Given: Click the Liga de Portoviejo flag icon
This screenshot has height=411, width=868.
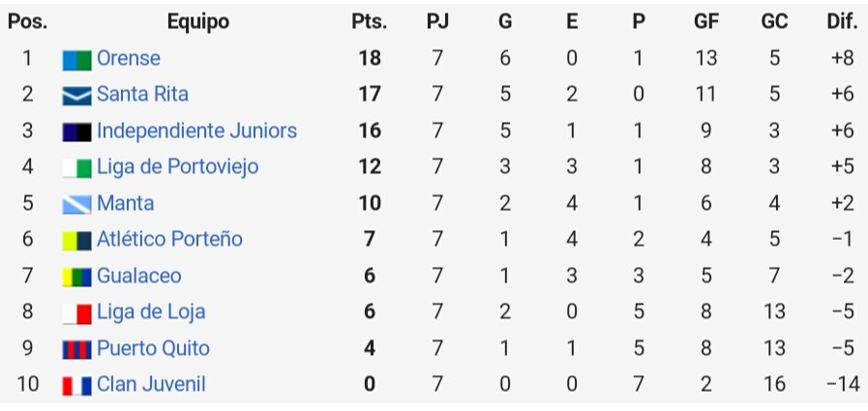Looking at the screenshot, I should point(76,168).
